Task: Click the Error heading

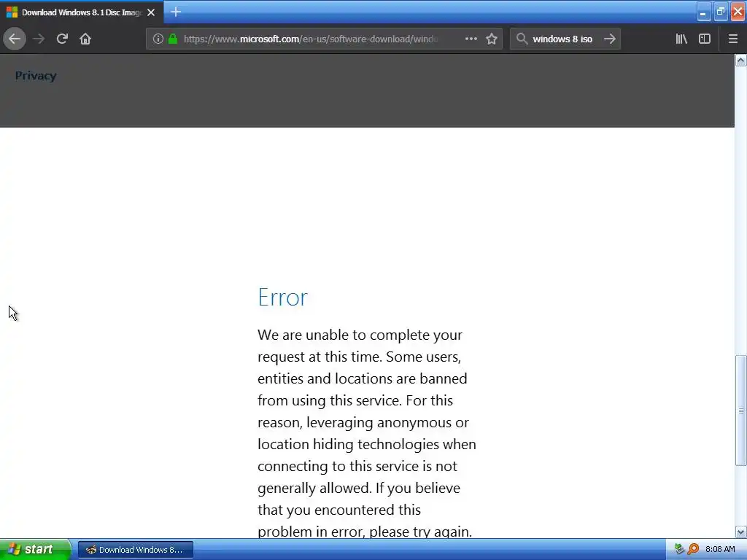Action: tap(283, 297)
